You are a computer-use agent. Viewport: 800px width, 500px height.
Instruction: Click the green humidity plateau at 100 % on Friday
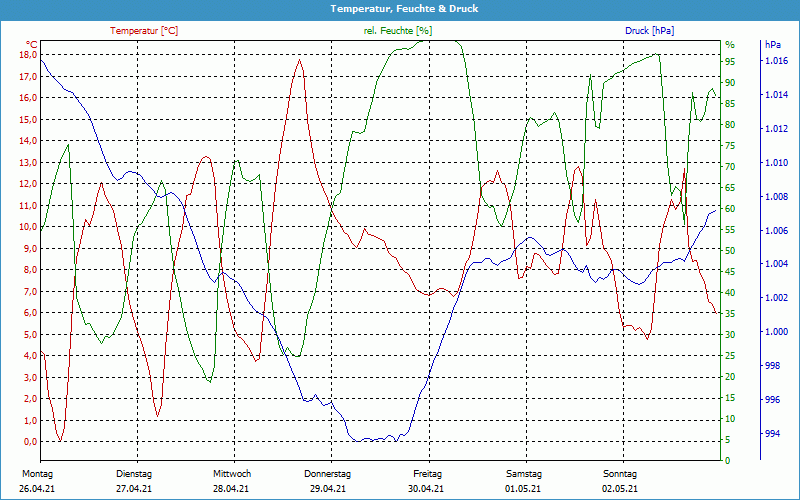coord(441,42)
